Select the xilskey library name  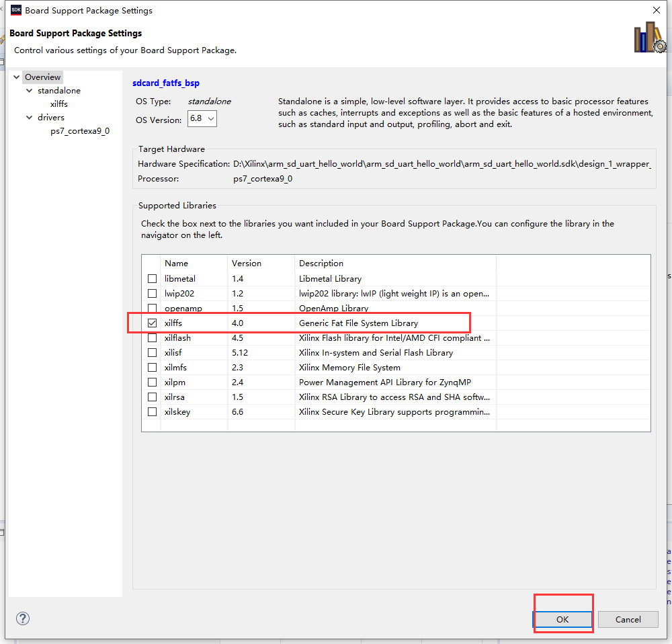177,411
